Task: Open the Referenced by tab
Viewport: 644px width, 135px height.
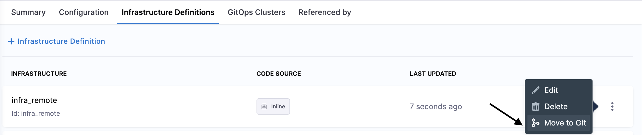Action: [325, 12]
